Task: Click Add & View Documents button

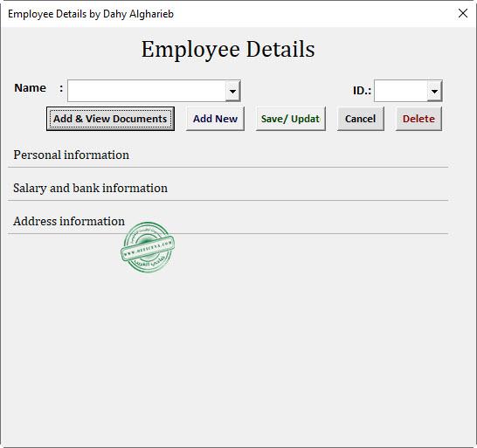Action: pos(110,119)
